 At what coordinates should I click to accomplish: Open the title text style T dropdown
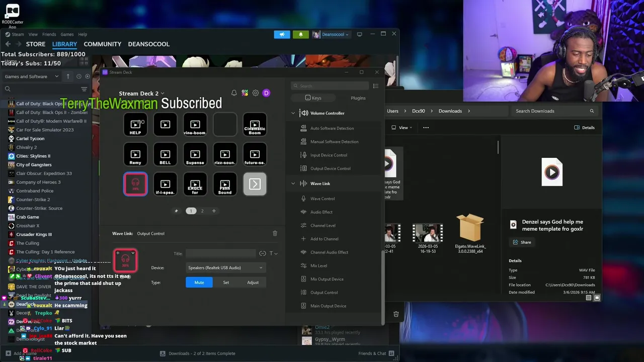click(x=273, y=253)
